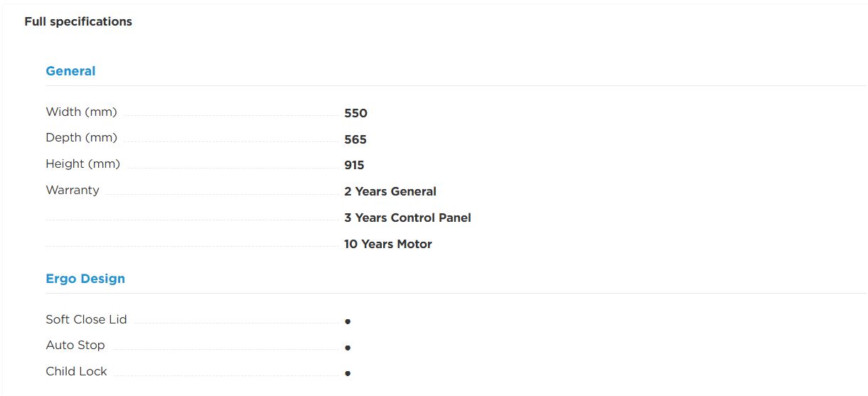
Task: Click the bullet dot beside Soft Close Lid
Action: (348, 321)
